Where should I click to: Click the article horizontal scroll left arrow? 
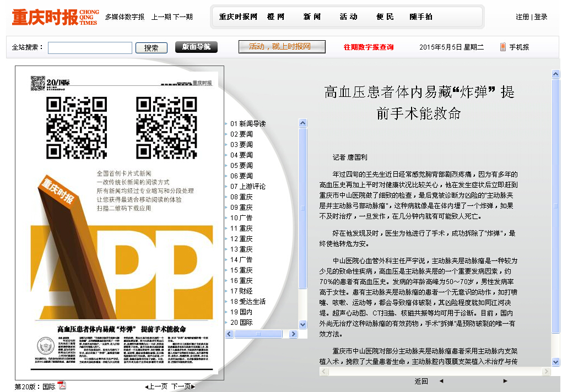pyautogui.click(x=323, y=371)
